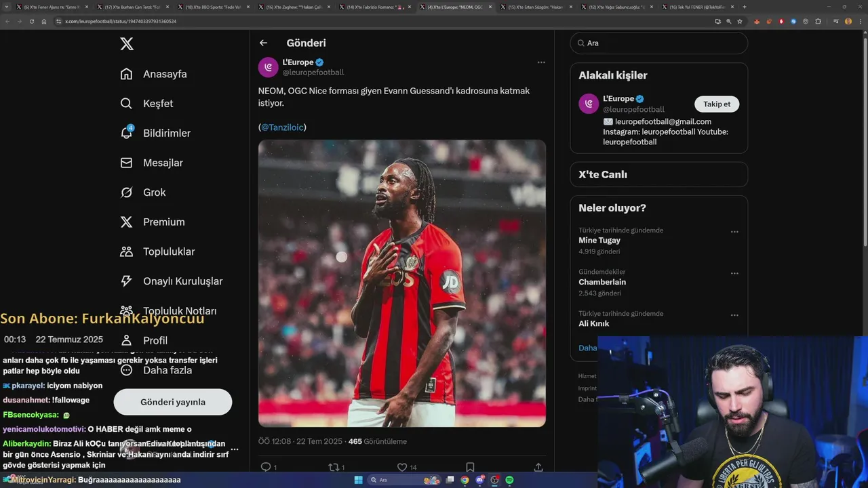
Task: Click the X logo in sidebar
Action: tap(127, 44)
